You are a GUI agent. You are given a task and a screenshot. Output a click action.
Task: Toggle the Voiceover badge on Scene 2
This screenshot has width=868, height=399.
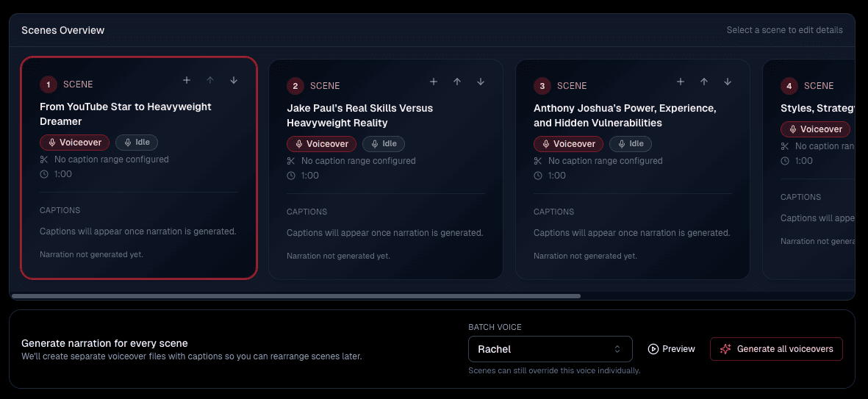322,144
